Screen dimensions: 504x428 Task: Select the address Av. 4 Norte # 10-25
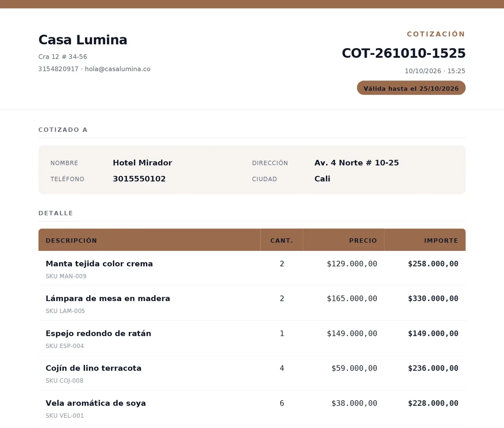click(x=357, y=163)
